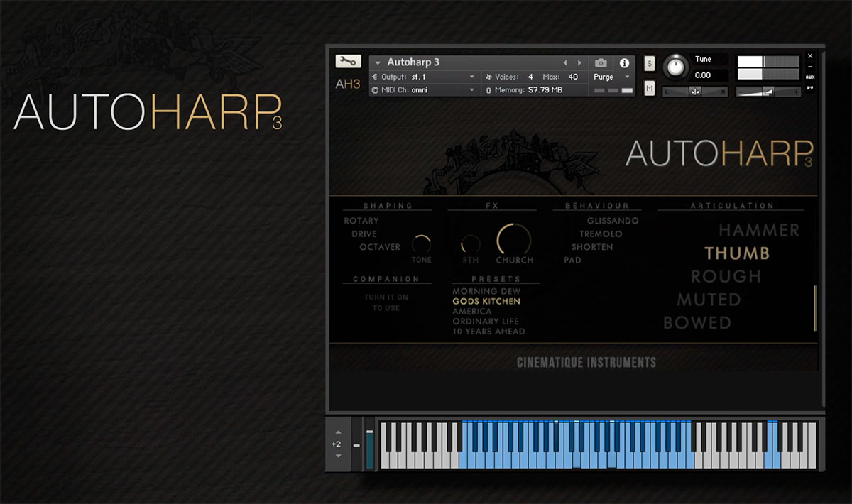Select the Hammer articulation
852x504 pixels.
click(759, 230)
